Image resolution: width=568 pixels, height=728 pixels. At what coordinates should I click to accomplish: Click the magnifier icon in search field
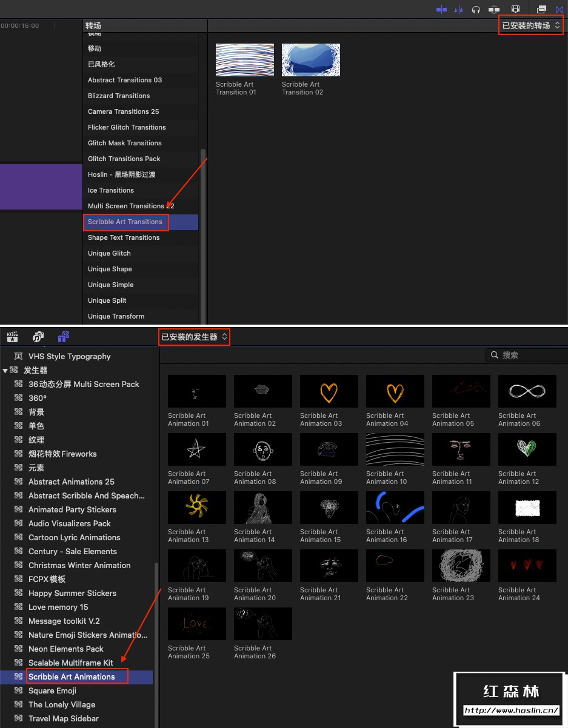pyautogui.click(x=495, y=355)
